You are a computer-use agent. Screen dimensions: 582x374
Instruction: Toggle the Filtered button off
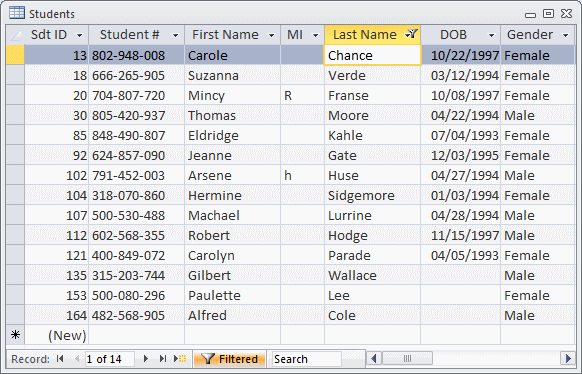tap(230, 359)
